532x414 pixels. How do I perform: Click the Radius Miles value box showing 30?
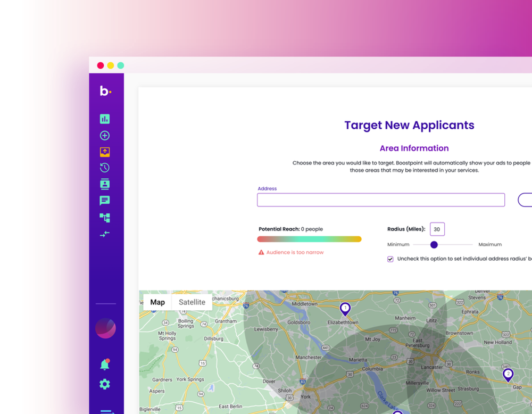437,229
